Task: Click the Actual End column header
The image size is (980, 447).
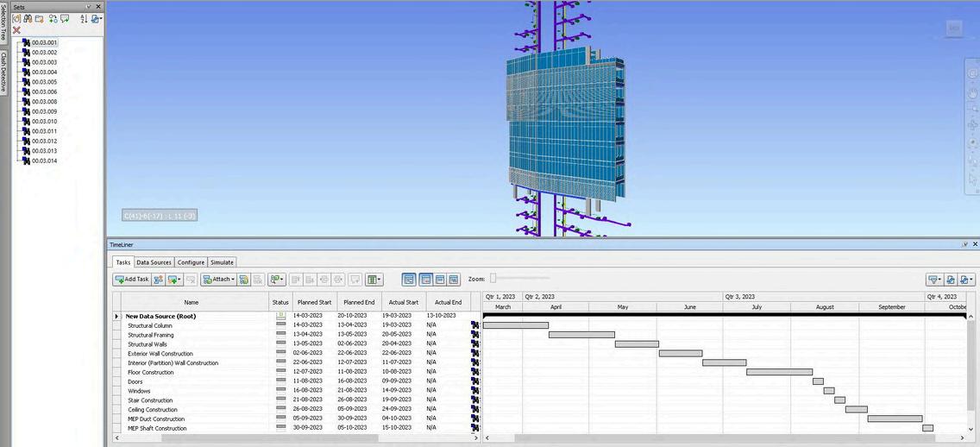Action: (x=448, y=302)
